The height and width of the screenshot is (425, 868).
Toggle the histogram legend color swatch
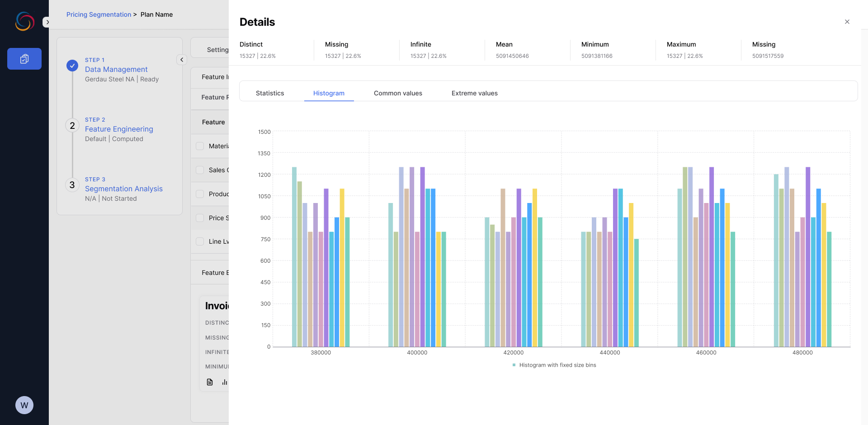click(514, 365)
